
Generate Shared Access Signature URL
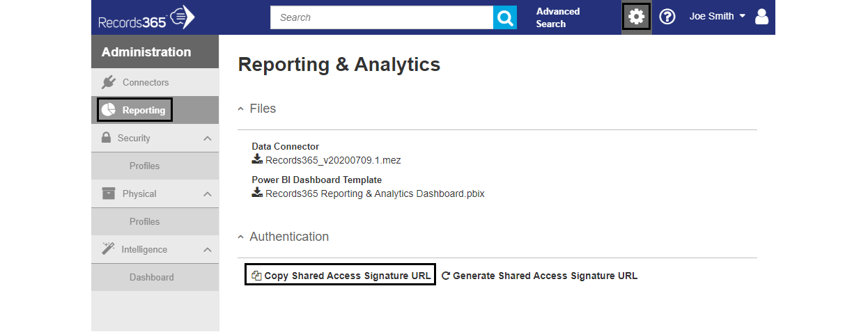click(539, 276)
